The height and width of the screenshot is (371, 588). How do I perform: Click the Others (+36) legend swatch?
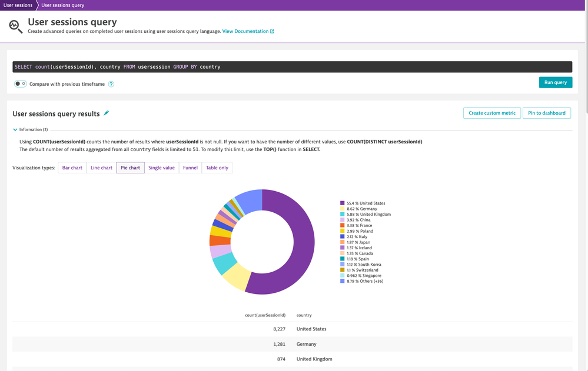343,281
